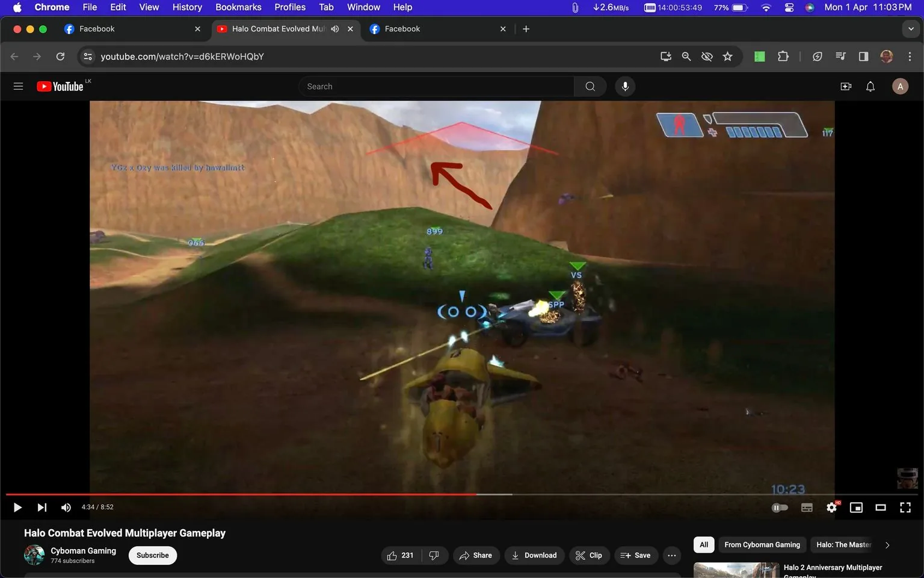This screenshot has height=578, width=924.
Task: Open YouTube notifications bell
Action: (870, 86)
